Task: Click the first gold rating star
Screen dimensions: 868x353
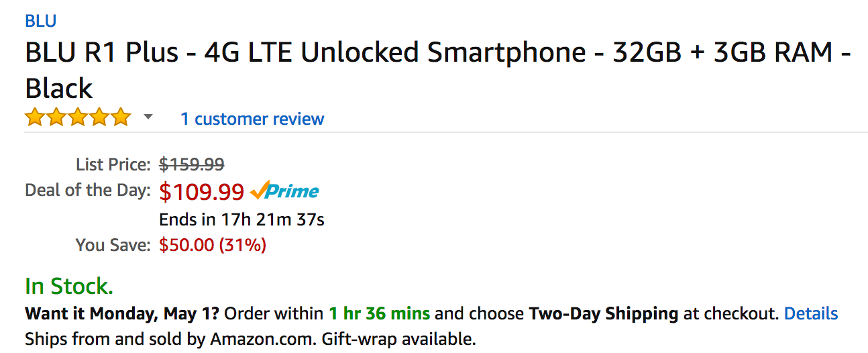Action: click(x=34, y=118)
